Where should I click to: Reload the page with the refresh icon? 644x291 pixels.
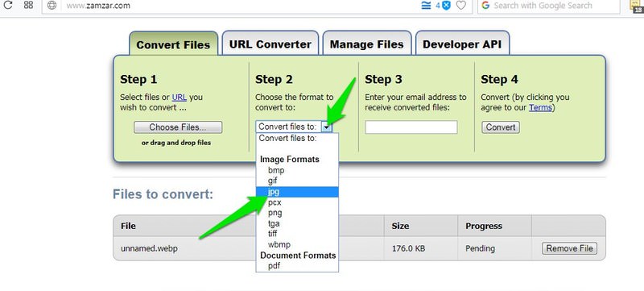[x=8, y=5]
